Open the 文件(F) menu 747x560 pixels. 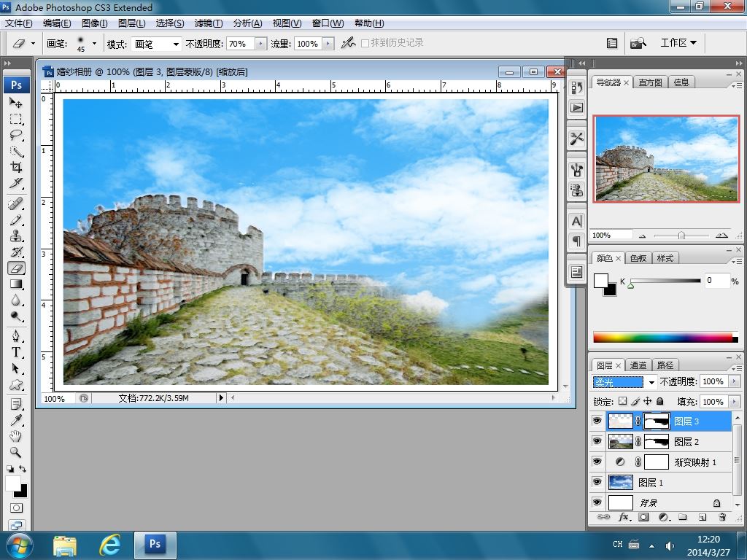coord(18,23)
